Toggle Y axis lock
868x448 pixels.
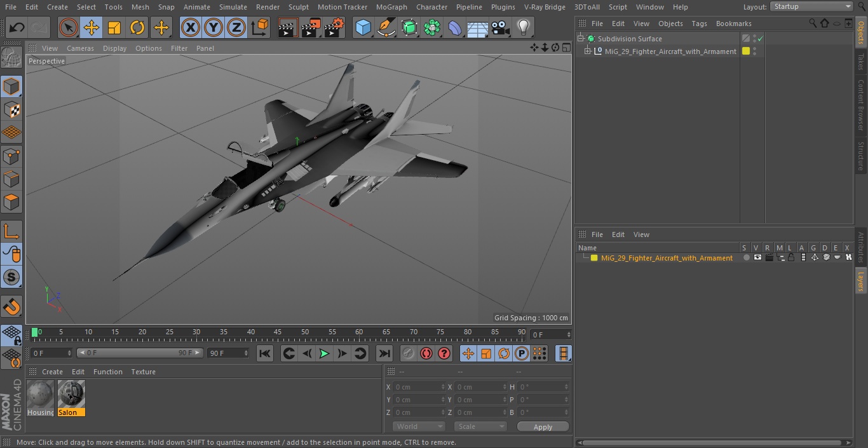coord(214,27)
